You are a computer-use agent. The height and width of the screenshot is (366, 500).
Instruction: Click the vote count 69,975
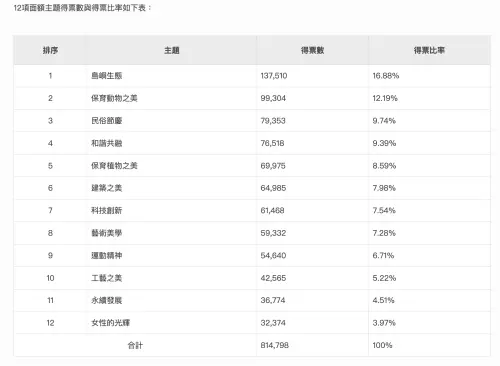tap(273, 166)
